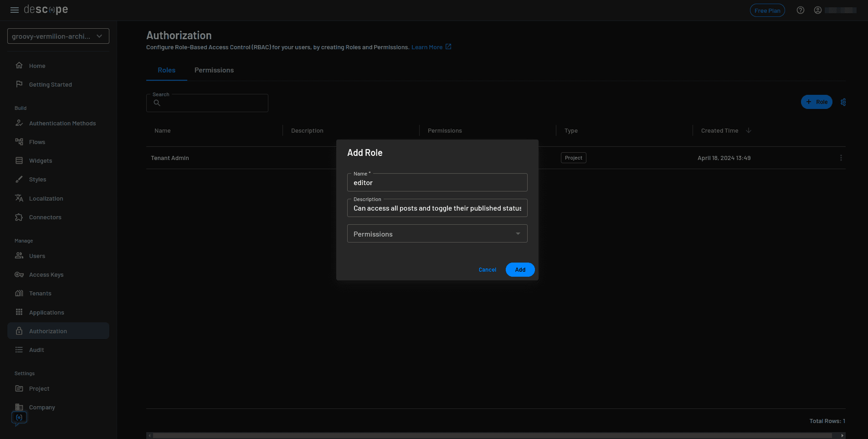Click the Styles brush icon

[x=19, y=179]
